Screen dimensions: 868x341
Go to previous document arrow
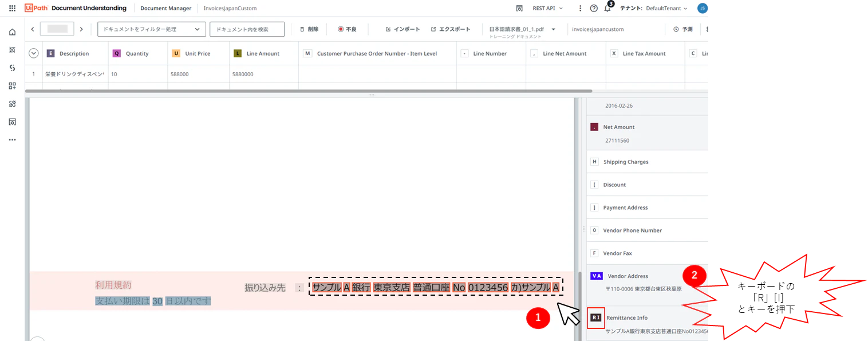[32, 29]
